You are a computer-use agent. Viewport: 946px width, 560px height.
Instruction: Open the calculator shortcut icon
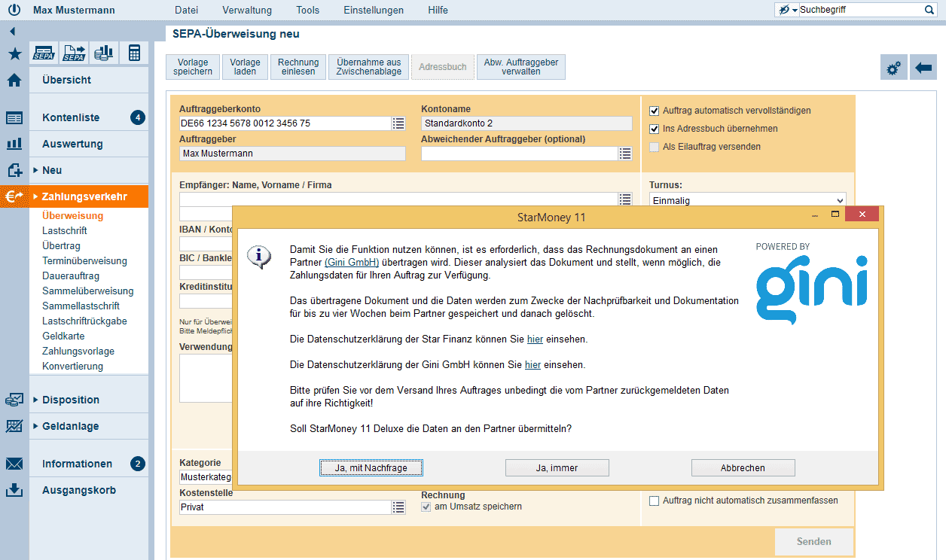pyautogui.click(x=134, y=53)
